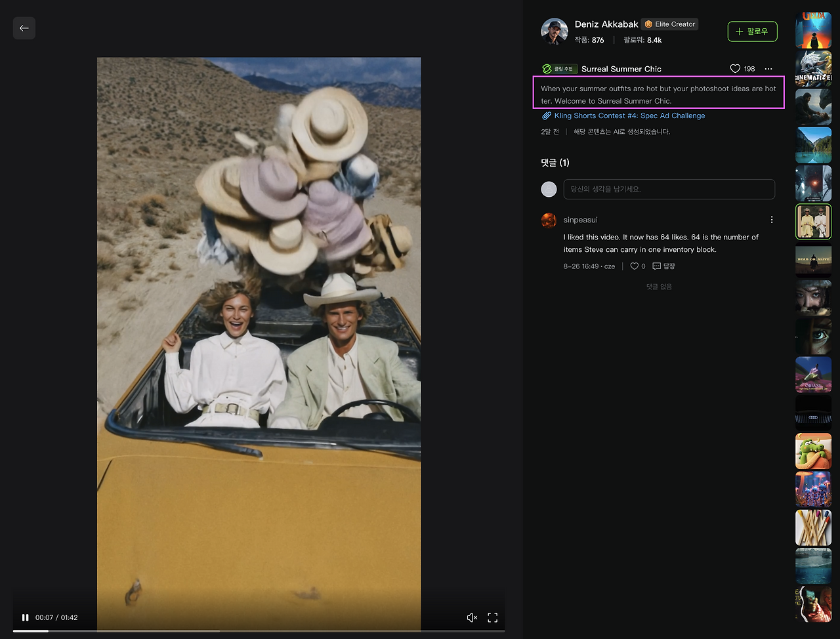Pause the playing video
The width and height of the screenshot is (840, 639).
pyautogui.click(x=25, y=617)
